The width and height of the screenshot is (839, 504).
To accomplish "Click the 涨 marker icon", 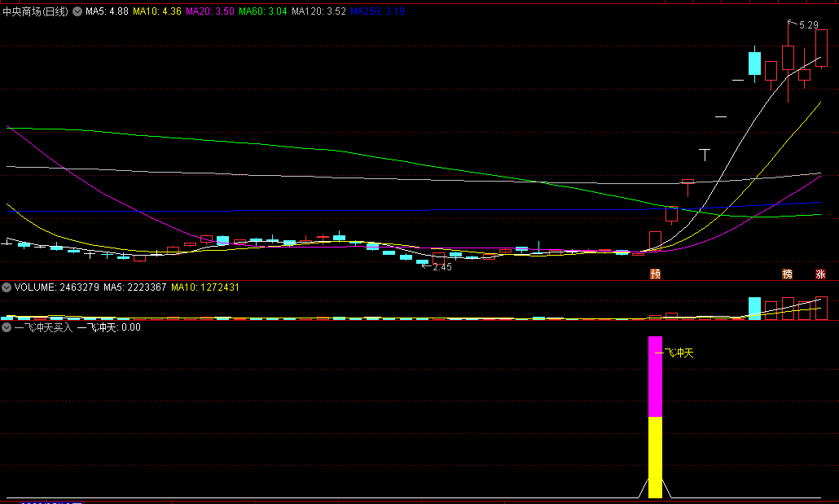I will point(820,274).
